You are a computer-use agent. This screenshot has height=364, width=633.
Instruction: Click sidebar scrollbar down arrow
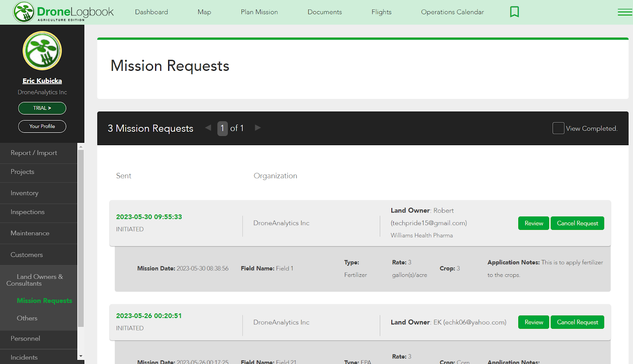click(81, 356)
